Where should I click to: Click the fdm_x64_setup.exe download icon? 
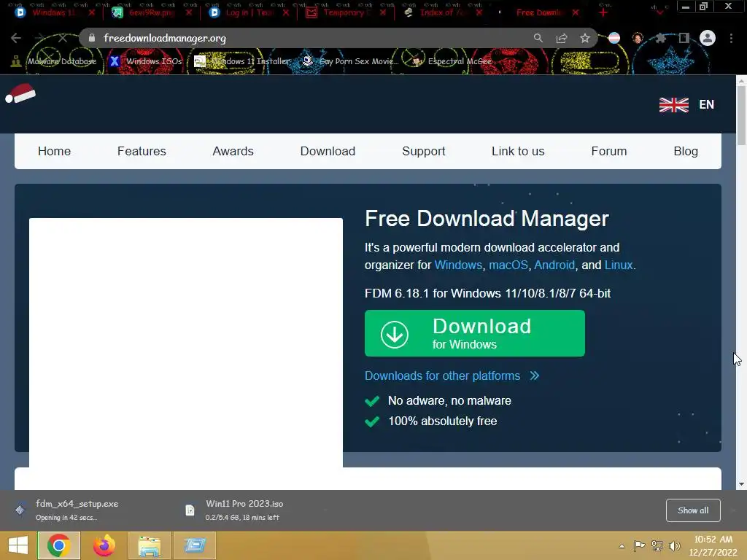tap(20, 510)
